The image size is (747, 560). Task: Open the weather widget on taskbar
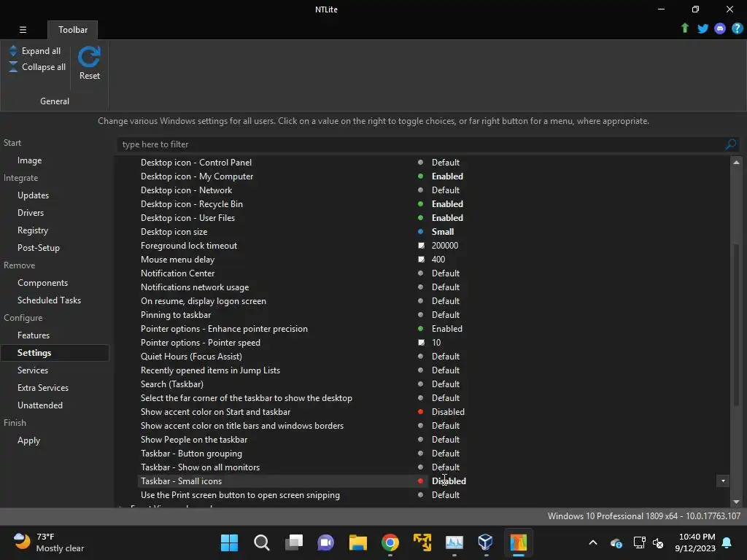click(48, 542)
